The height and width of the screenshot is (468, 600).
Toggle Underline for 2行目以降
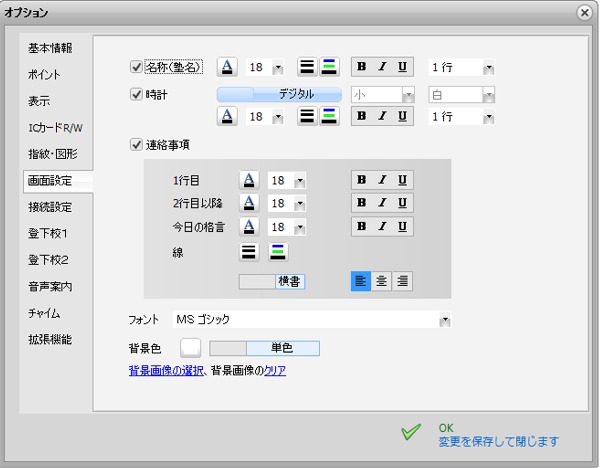402,203
